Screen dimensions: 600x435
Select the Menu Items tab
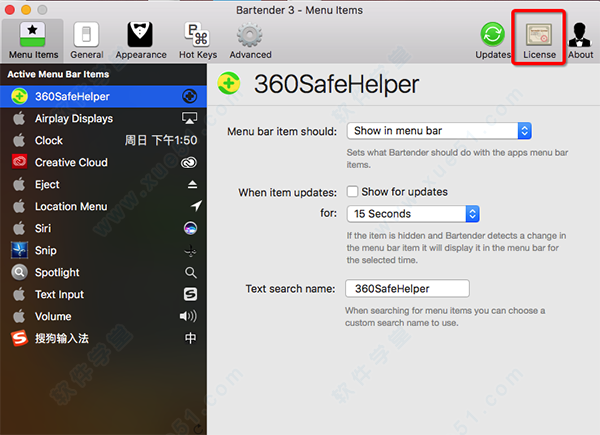pyautogui.click(x=33, y=39)
